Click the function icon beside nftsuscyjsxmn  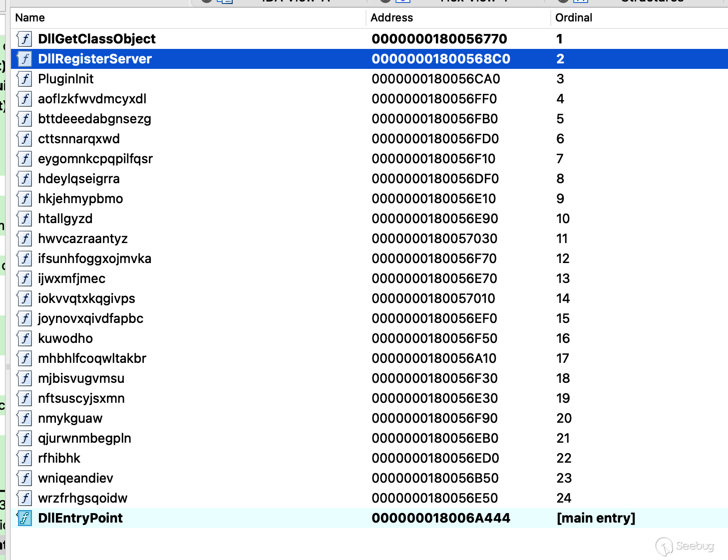24,398
